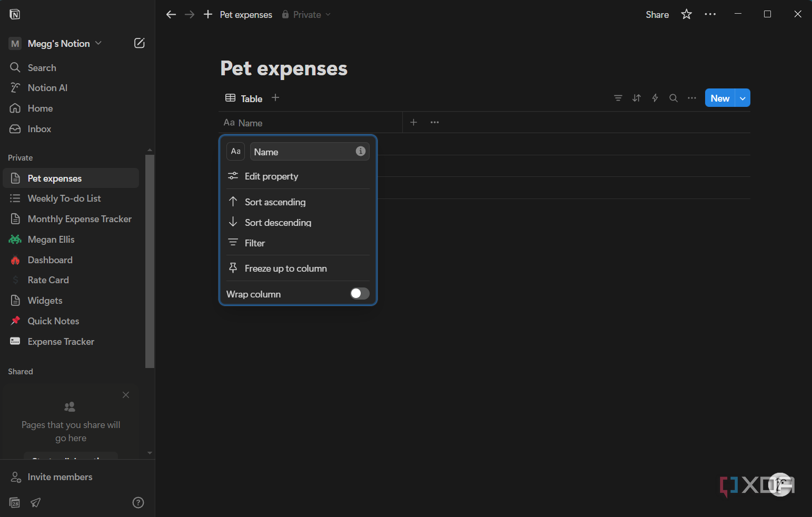
Task: Open the Expense Tracker page
Action: pyautogui.click(x=71, y=342)
